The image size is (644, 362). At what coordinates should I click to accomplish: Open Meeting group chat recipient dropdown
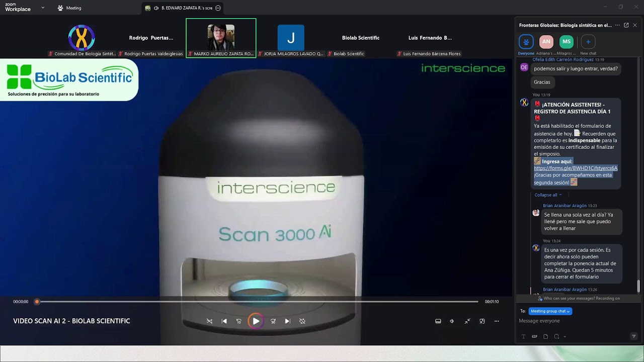coord(550,311)
